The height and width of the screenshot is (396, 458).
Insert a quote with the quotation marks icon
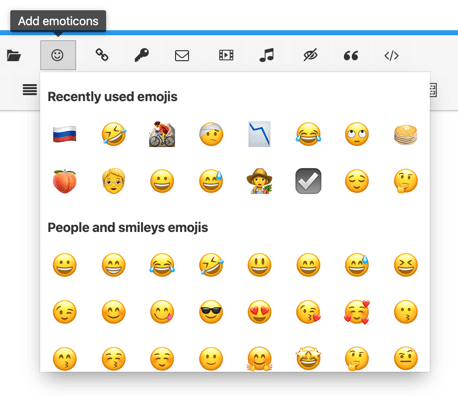[x=351, y=55]
